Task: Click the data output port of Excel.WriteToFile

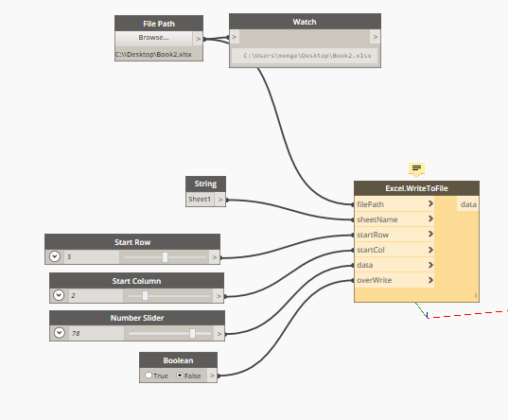Action: (468, 204)
